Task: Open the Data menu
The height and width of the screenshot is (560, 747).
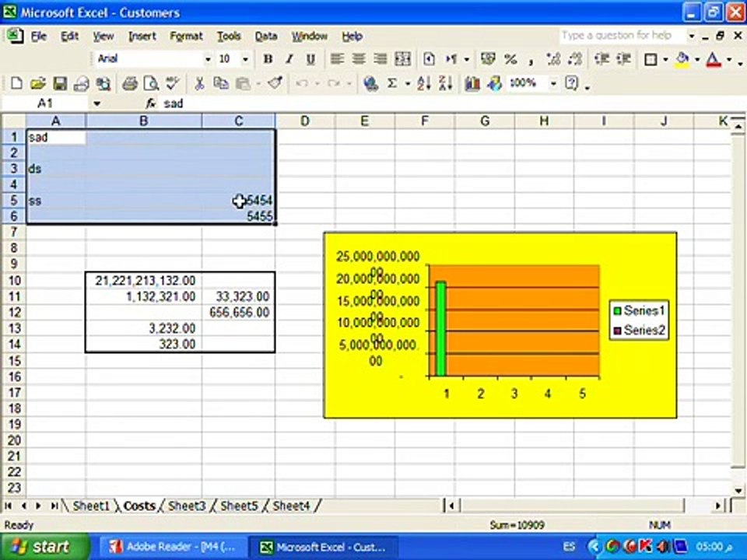Action: click(266, 37)
